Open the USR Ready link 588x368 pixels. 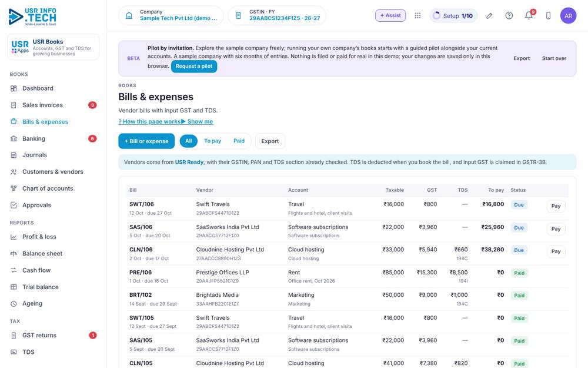pyautogui.click(x=189, y=163)
